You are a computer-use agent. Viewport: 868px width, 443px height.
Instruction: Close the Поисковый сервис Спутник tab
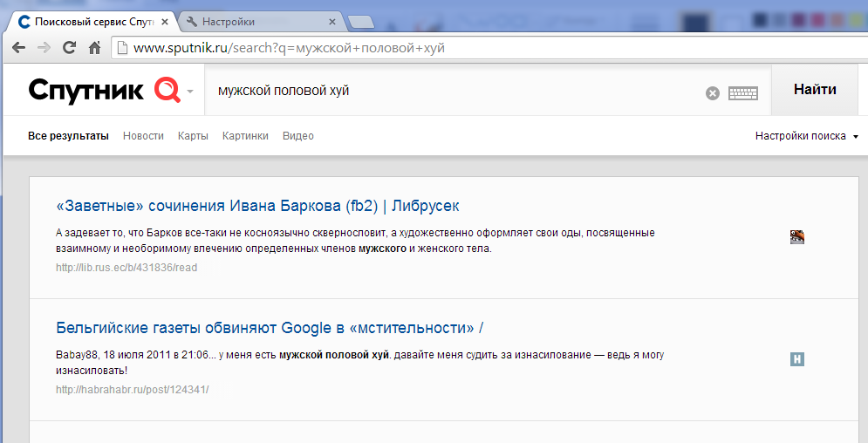coord(164,22)
